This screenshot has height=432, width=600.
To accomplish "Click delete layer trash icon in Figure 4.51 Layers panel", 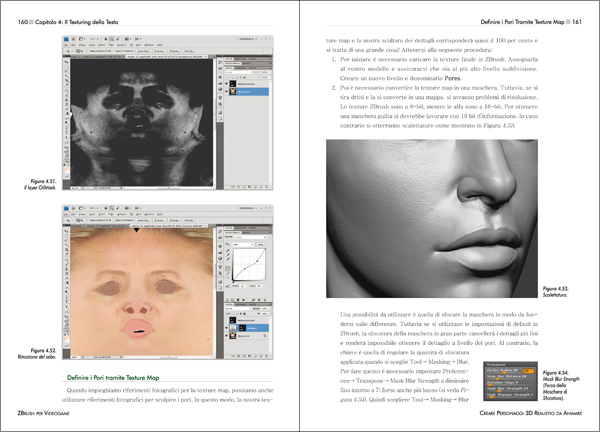I will point(267,186).
